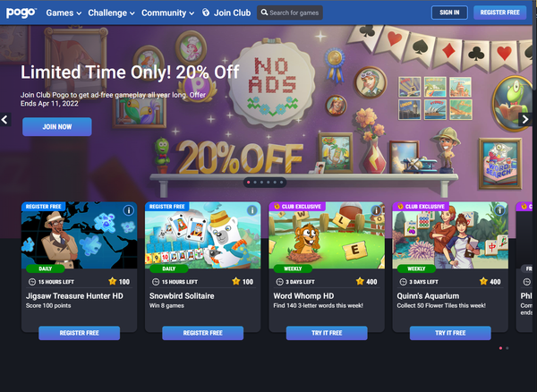Open info icon on Quinn's Aquarium card

click(499, 210)
